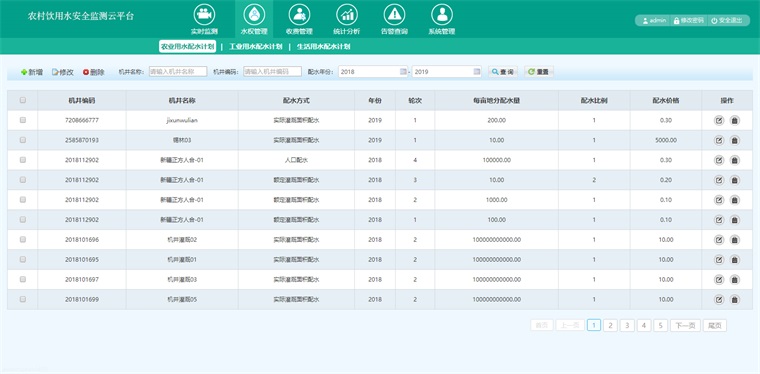The image size is (760, 374).
Task: Toggle the select-all header checkbox
Action: point(23,100)
